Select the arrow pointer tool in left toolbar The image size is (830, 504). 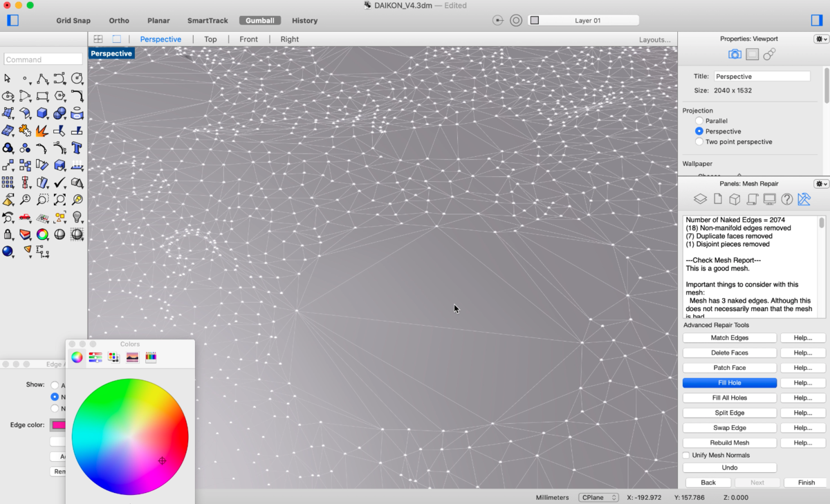coord(8,79)
